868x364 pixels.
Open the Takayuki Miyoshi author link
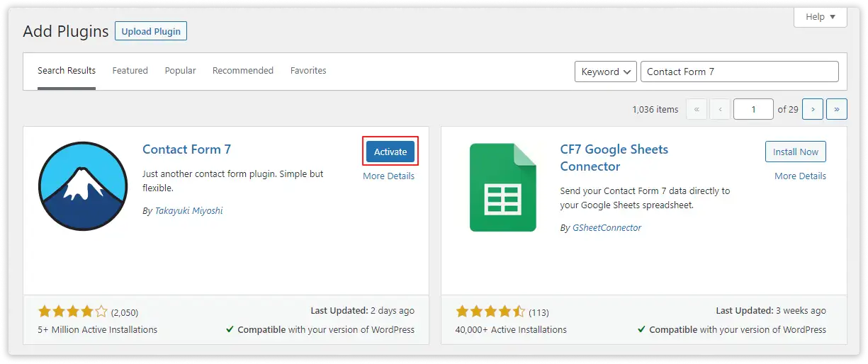[x=188, y=210]
